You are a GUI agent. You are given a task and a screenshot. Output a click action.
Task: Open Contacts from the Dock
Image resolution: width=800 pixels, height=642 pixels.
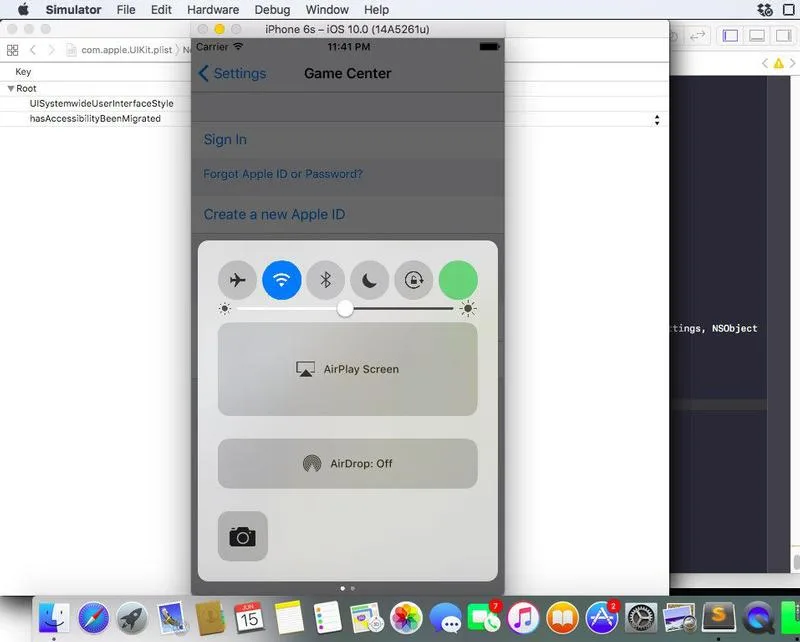coord(210,618)
